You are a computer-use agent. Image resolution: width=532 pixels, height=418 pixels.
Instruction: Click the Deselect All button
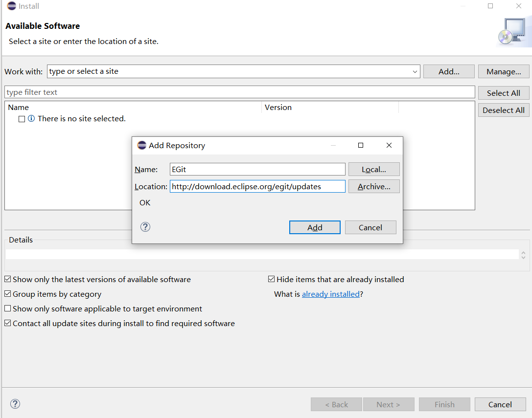click(504, 110)
